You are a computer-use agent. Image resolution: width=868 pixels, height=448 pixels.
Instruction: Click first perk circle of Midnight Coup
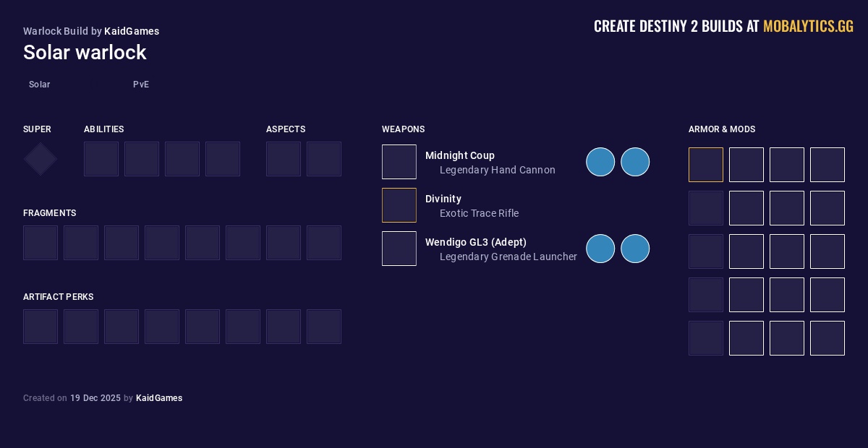[x=600, y=162]
